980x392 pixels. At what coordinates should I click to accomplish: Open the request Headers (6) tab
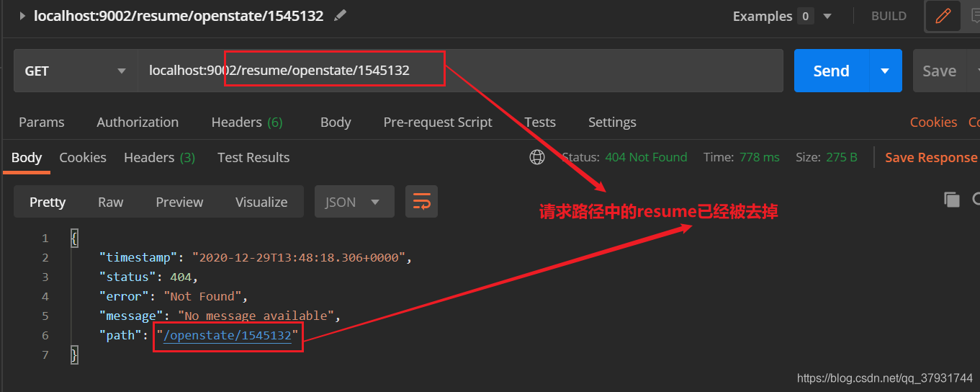[x=247, y=122]
